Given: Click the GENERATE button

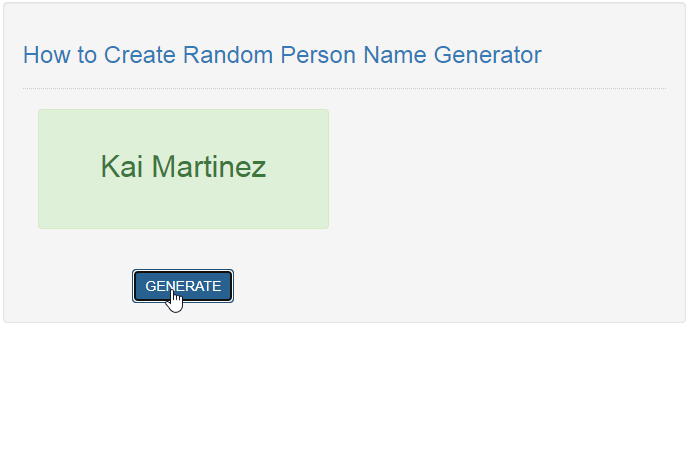Looking at the screenshot, I should click(183, 286).
